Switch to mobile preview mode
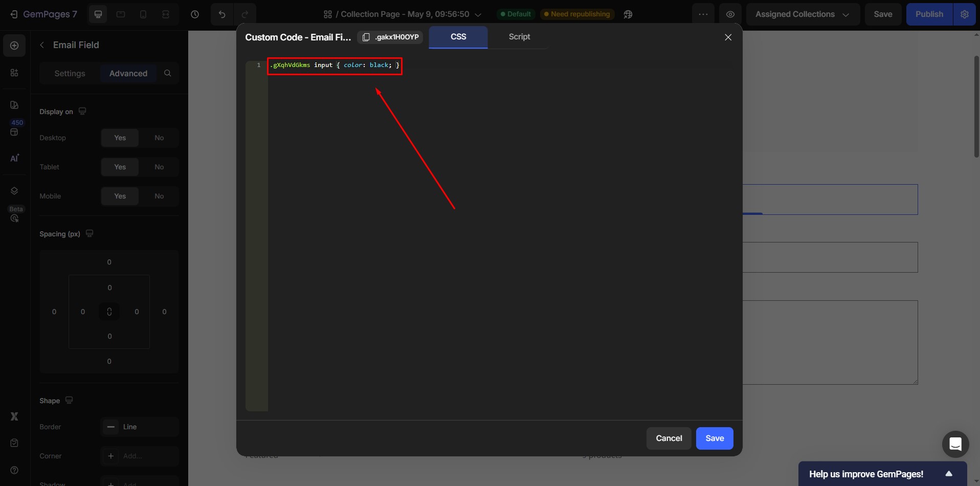Screen dimensions: 980x486 pos(143,14)
